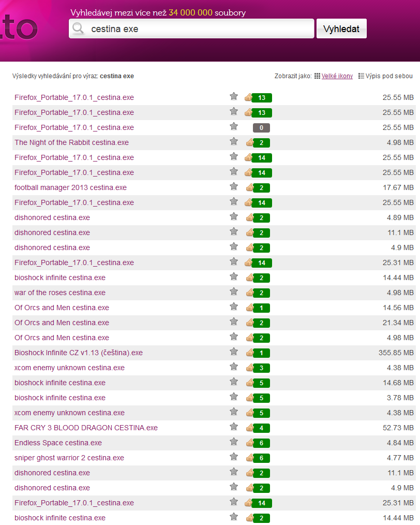Screen dimensions: 420x525
Task: Star the Firefox_Portable row with 0 likes
Action: pyautogui.click(x=234, y=126)
